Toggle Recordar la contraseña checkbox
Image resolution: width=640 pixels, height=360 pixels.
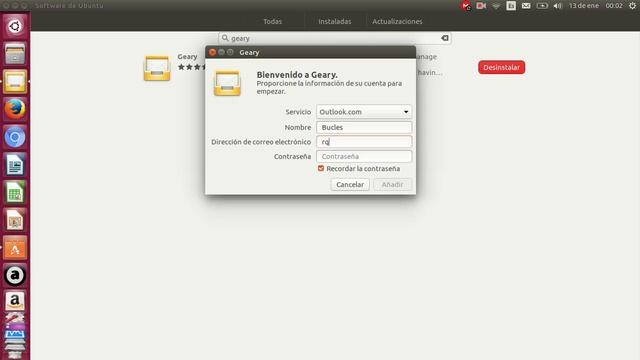pyautogui.click(x=321, y=168)
